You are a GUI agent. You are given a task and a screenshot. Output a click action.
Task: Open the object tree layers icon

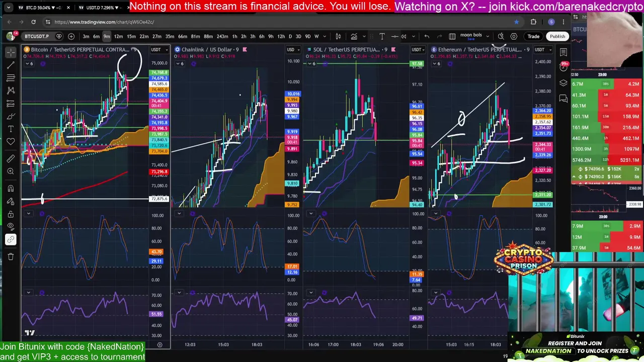(563, 83)
